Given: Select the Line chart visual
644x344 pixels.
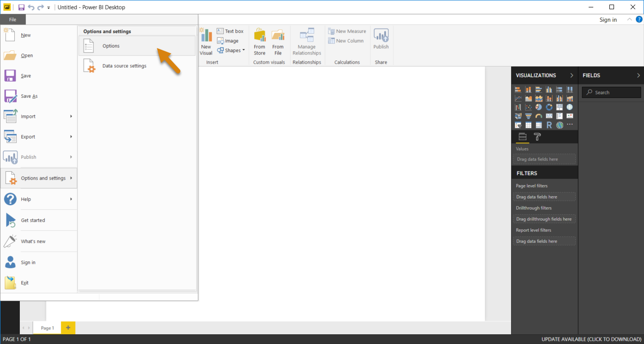Looking at the screenshot, I should (518, 98).
